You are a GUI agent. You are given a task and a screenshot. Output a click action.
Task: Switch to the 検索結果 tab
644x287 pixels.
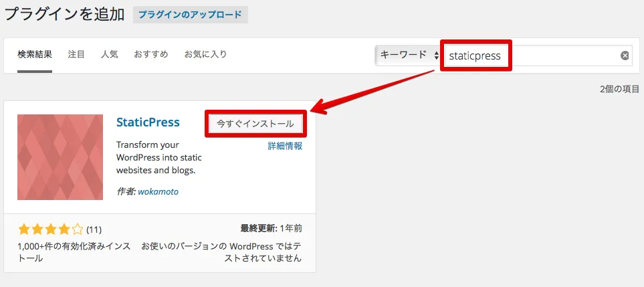(x=35, y=54)
